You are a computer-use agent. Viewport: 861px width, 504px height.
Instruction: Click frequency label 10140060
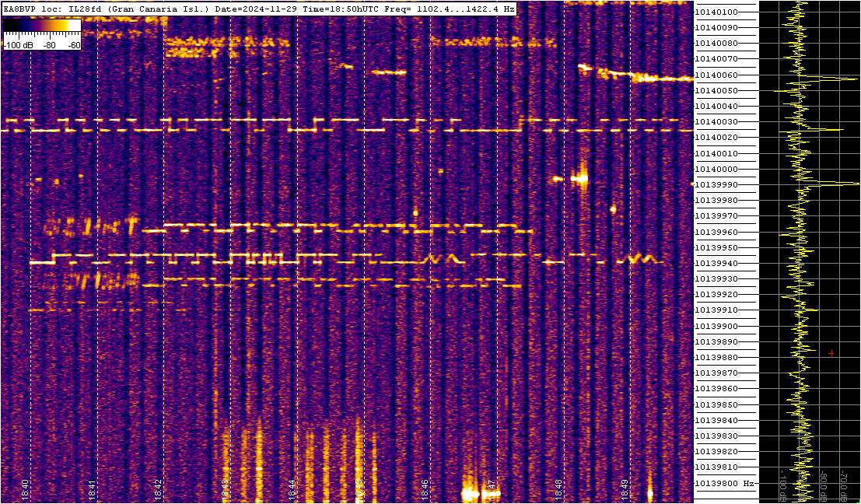pos(716,75)
